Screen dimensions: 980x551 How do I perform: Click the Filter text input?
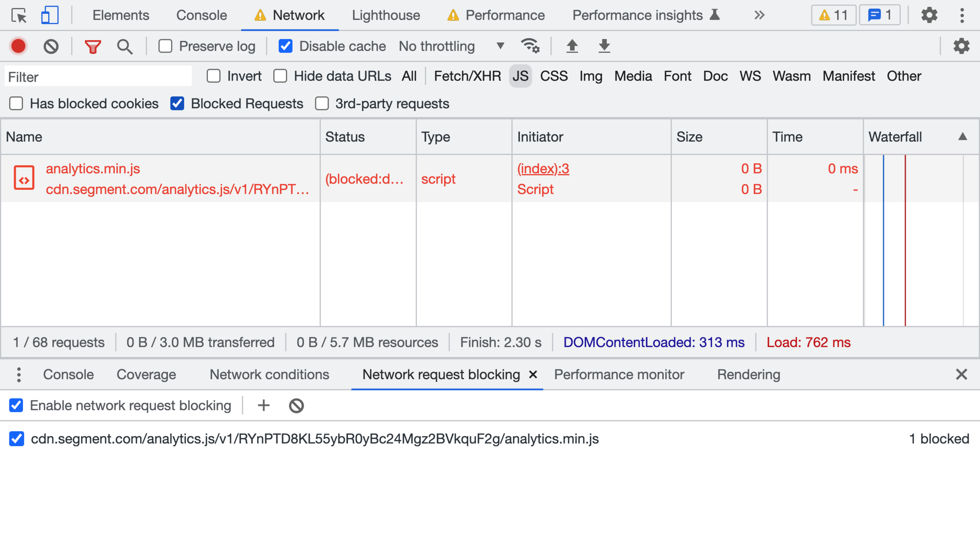click(x=98, y=77)
